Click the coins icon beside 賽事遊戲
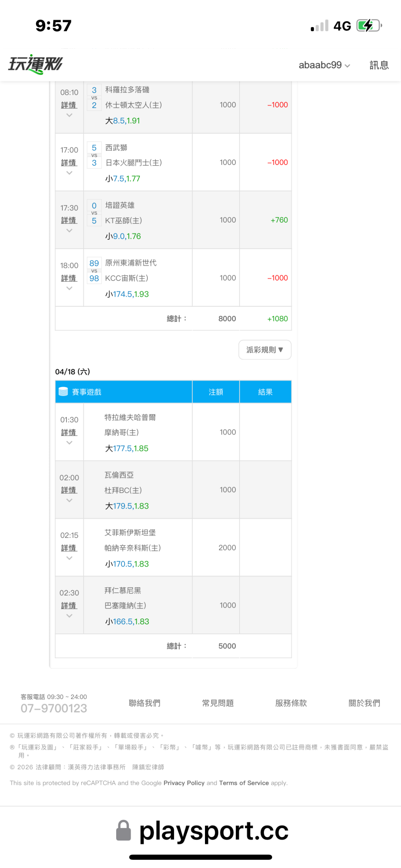This screenshot has height=868, width=401. point(63,392)
